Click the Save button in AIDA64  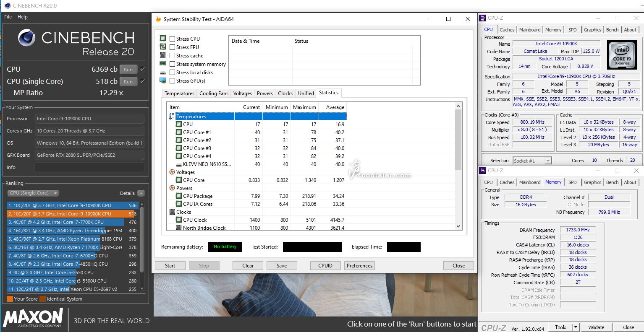pyautogui.click(x=282, y=266)
